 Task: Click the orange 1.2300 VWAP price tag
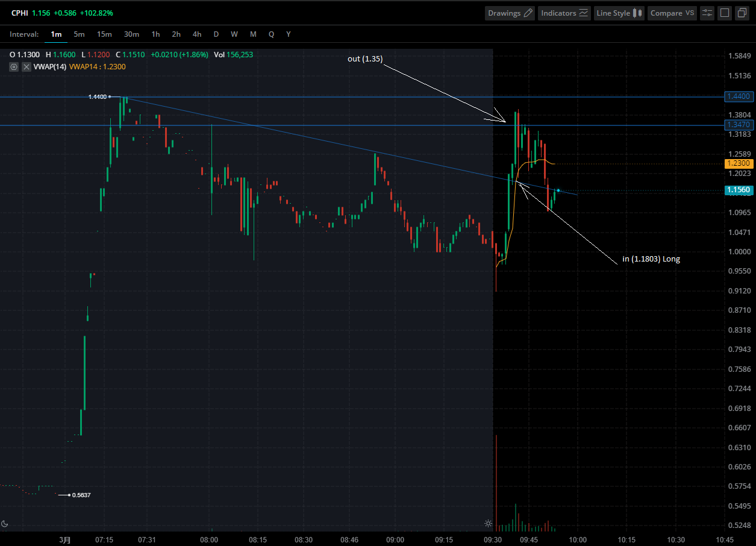pyautogui.click(x=738, y=163)
